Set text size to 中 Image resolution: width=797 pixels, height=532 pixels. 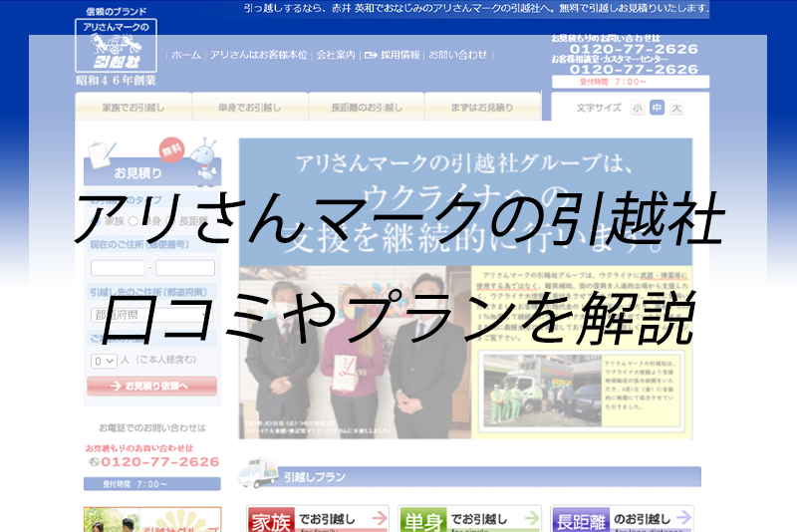tap(657, 108)
